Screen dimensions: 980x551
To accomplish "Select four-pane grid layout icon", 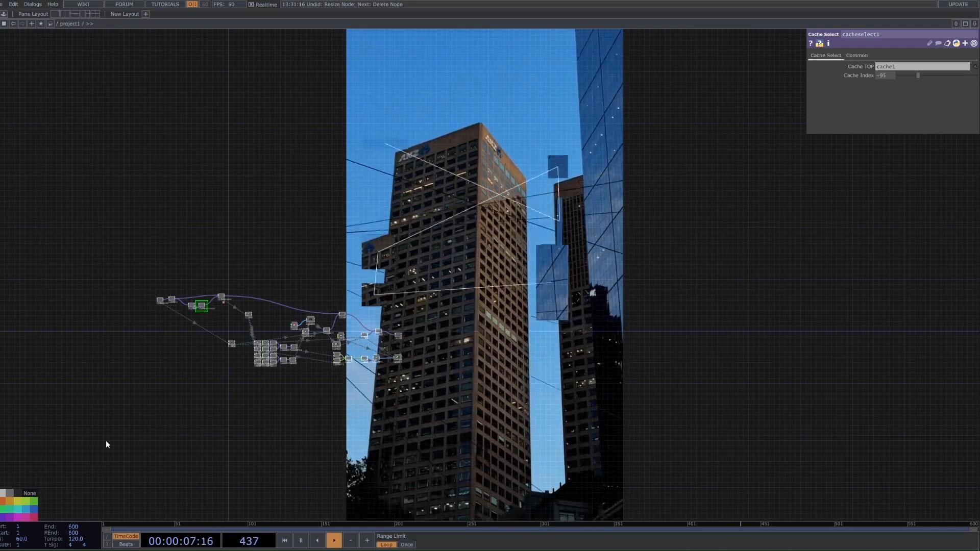I will pos(95,14).
